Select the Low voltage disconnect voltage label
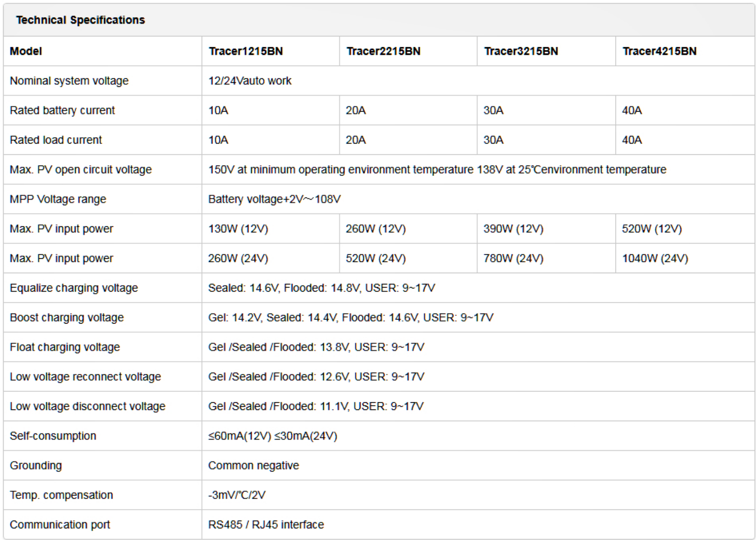The width and height of the screenshot is (756, 540). coord(88,406)
